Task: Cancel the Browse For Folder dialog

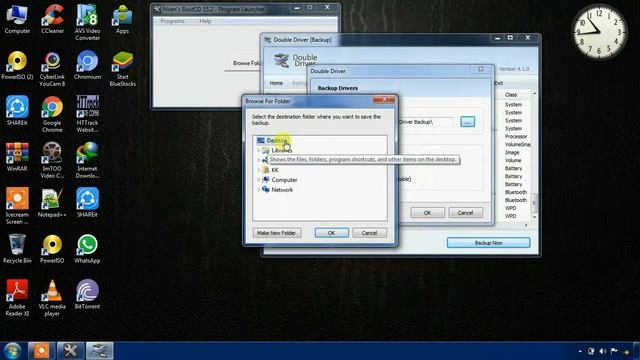Action: pos(369,233)
